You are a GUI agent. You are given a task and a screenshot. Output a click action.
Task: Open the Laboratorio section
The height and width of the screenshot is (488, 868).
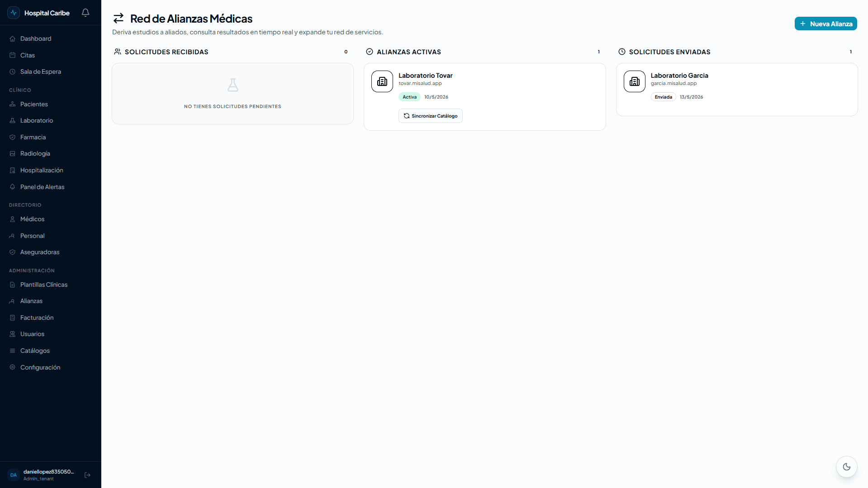click(x=51, y=121)
